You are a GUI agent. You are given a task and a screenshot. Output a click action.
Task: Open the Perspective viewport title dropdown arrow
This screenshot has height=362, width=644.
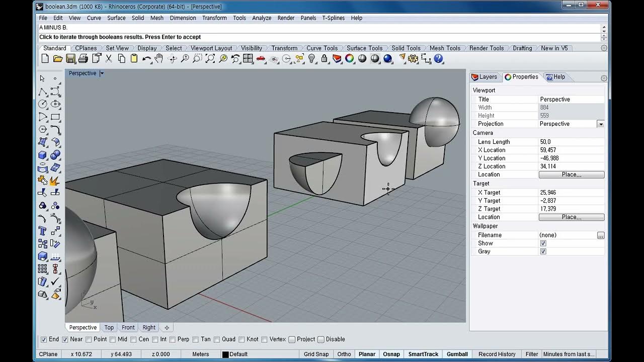coord(102,73)
